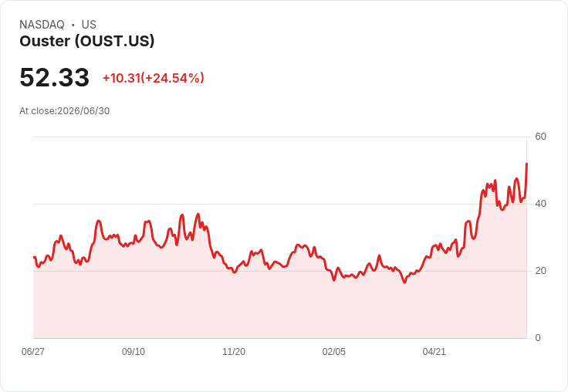Viewport: 568px width, 392px height.
Task: Click the 06/27 date on the x-axis
Action: click(x=33, y=351)
